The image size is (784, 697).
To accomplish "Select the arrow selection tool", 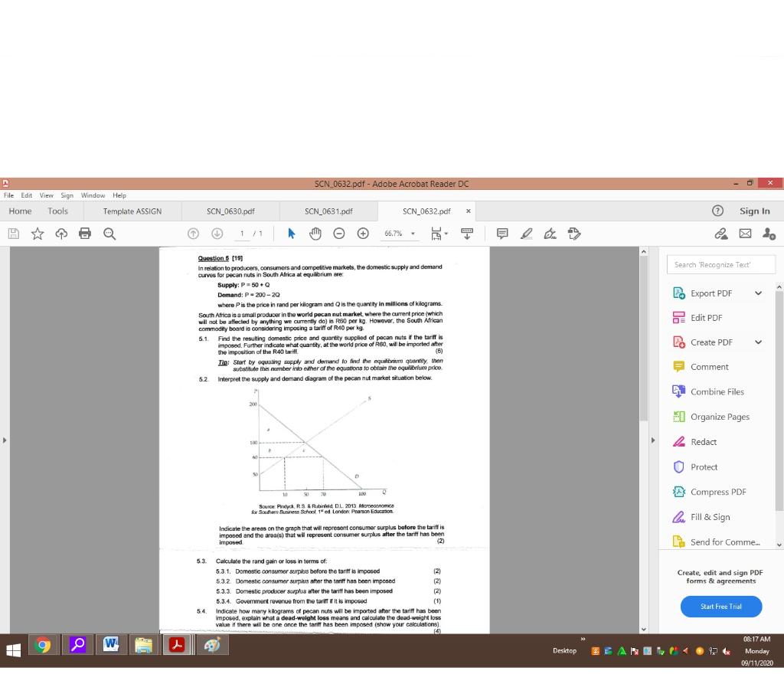I will point(290,234).
